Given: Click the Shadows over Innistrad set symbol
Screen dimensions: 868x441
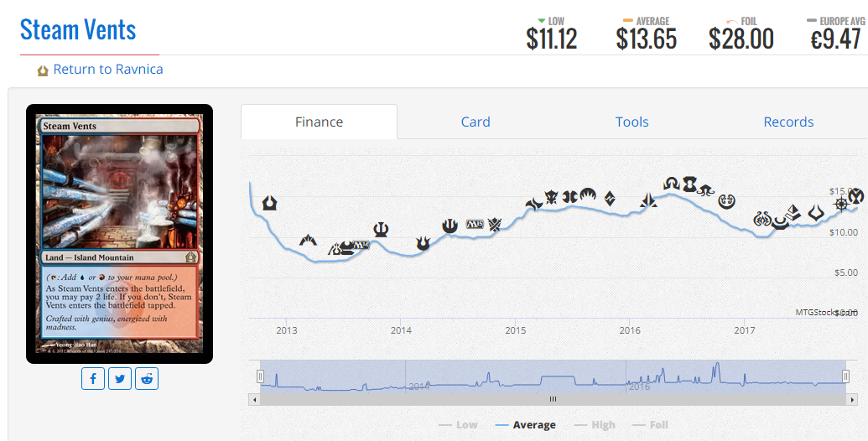Looking at the screenshot, I should pos(672,184).
